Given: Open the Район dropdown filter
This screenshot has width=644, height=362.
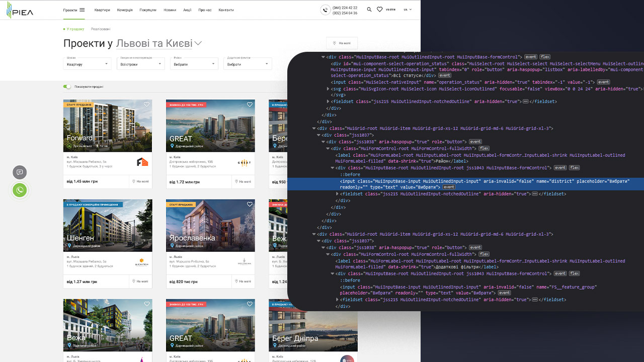Looking at the screenshot, I should (x=194, y=64).
